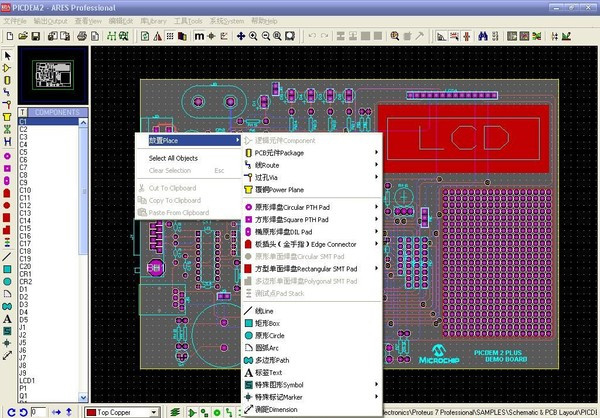The width and height of the screenshot is (600, 418).
Task: Expand the Circular PTH Pad submenu
Action: (311, 207)
